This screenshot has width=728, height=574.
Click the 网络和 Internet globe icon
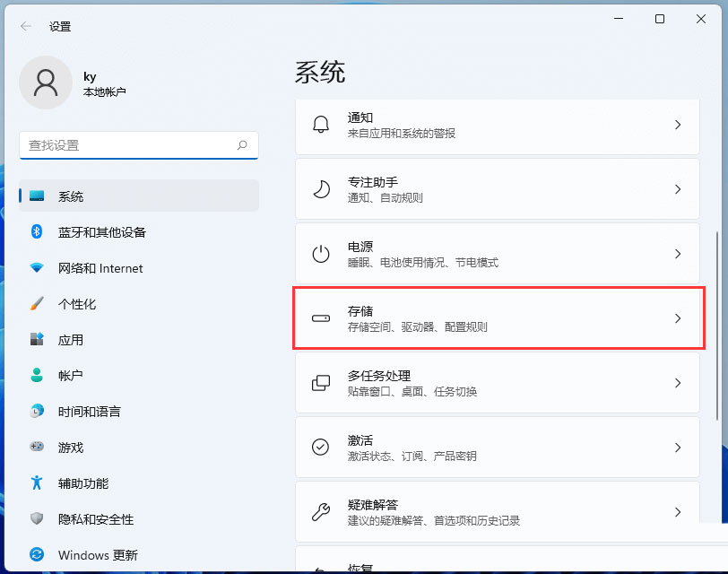point(36,267)
